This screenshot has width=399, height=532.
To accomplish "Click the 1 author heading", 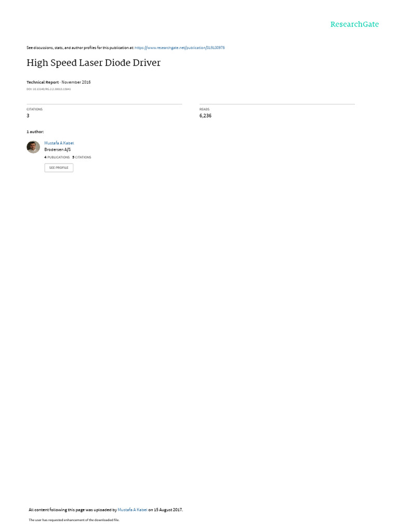I will click(35, 131).
